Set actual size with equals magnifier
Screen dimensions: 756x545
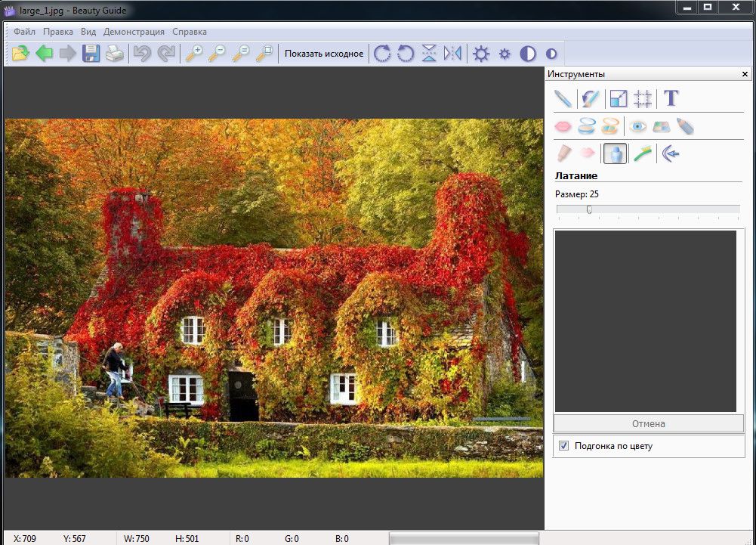(241, 53)
